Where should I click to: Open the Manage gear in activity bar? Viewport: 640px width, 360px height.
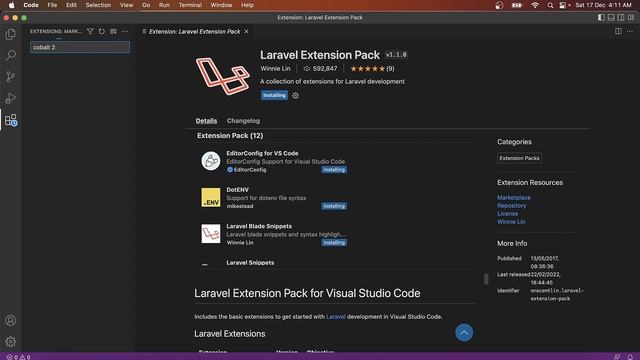[11, 341]
